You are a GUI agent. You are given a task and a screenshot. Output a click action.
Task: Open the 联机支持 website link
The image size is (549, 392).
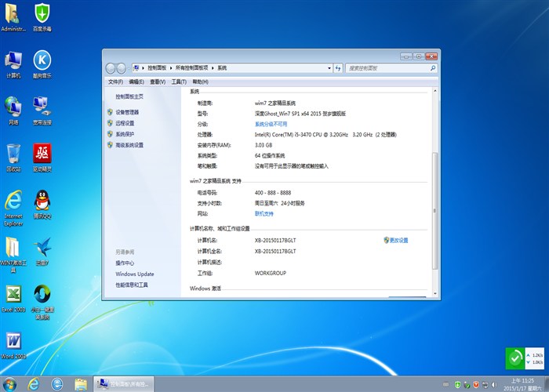pos(264,213)
